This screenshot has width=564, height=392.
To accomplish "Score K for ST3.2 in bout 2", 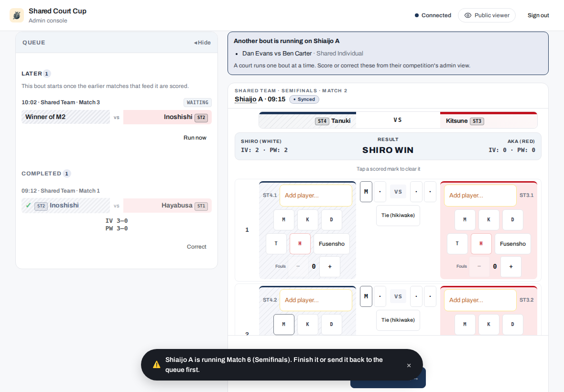I will coord(489,325).
